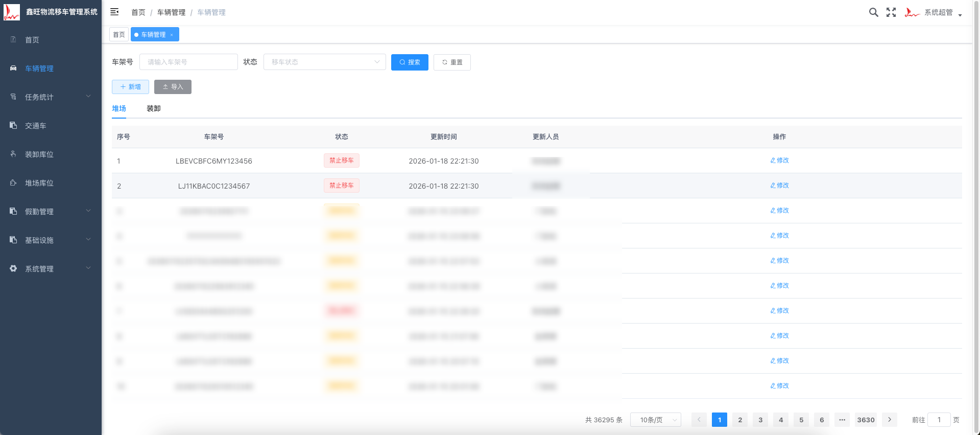Focus the 车架号 search input

tap(188, 62)
